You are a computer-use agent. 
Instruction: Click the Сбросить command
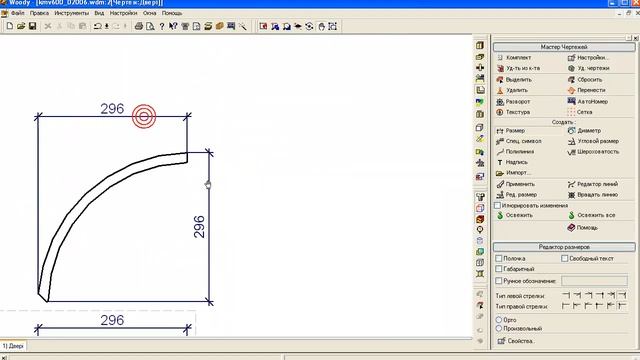click(x=585, y=80)
